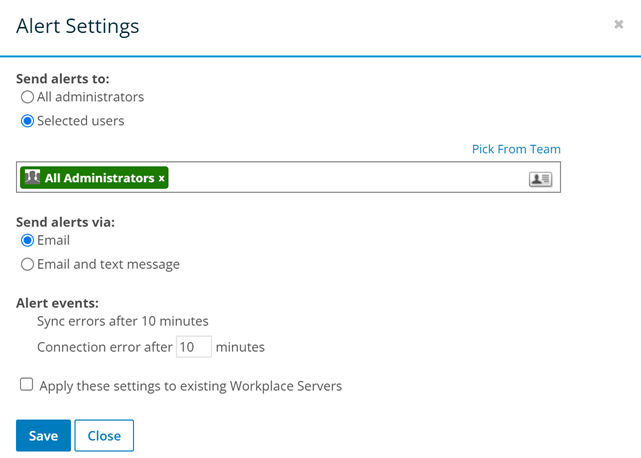Select the All Administrators tag label

99,178
